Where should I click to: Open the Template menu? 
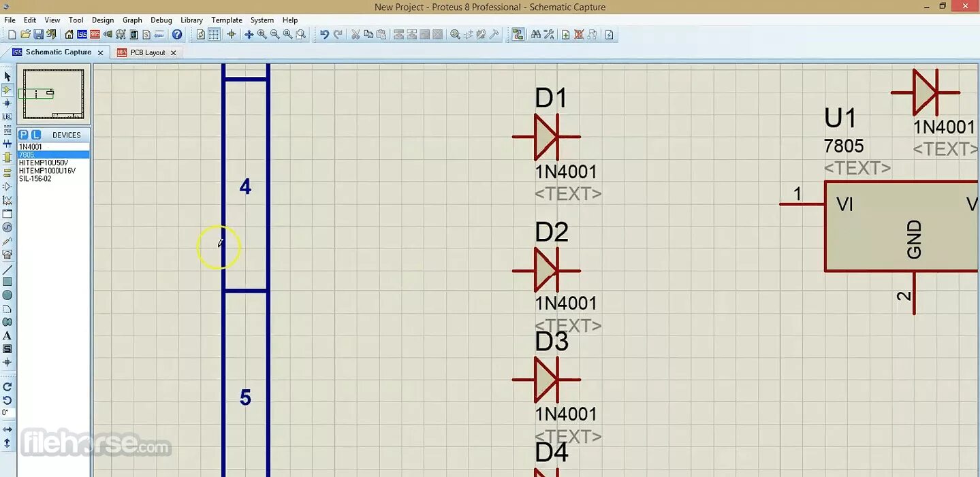click(227, 20)
